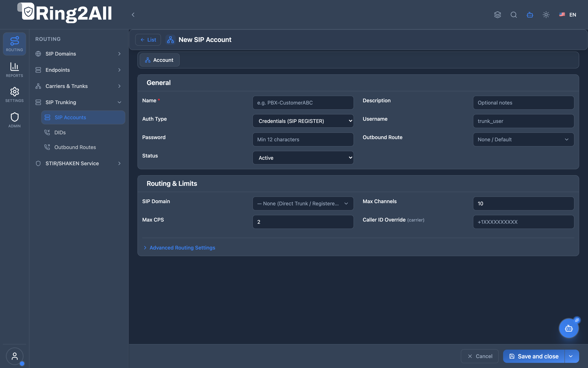
Task: Go to Outbound Routes in sidebar
Action: pyautogui.click(x=83, y=147)
